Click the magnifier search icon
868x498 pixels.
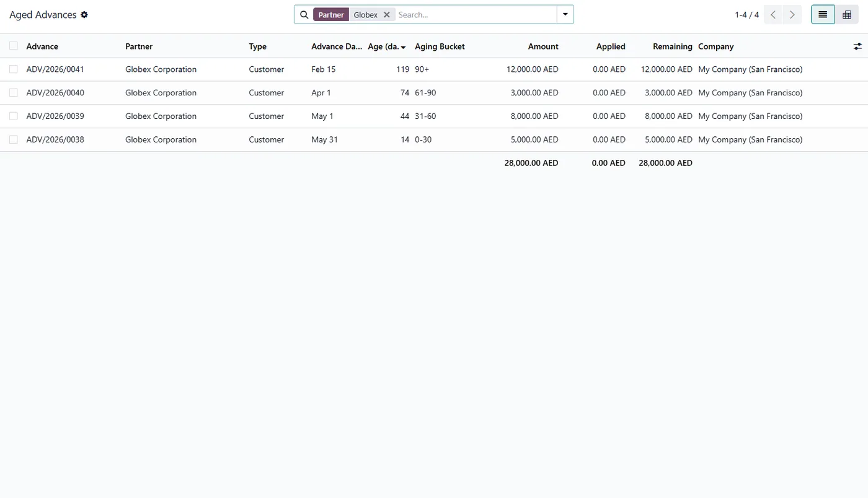(x=304, y=14)
